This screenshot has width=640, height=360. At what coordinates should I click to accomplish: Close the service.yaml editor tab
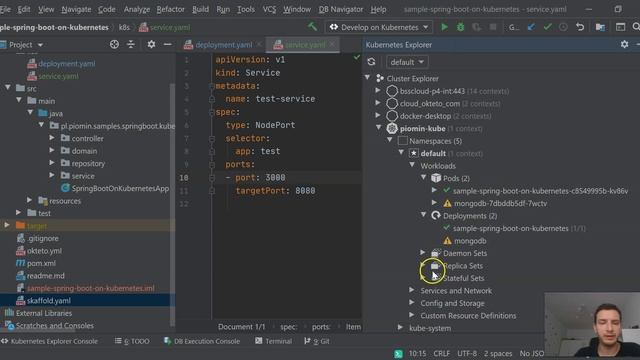point(332,44)
